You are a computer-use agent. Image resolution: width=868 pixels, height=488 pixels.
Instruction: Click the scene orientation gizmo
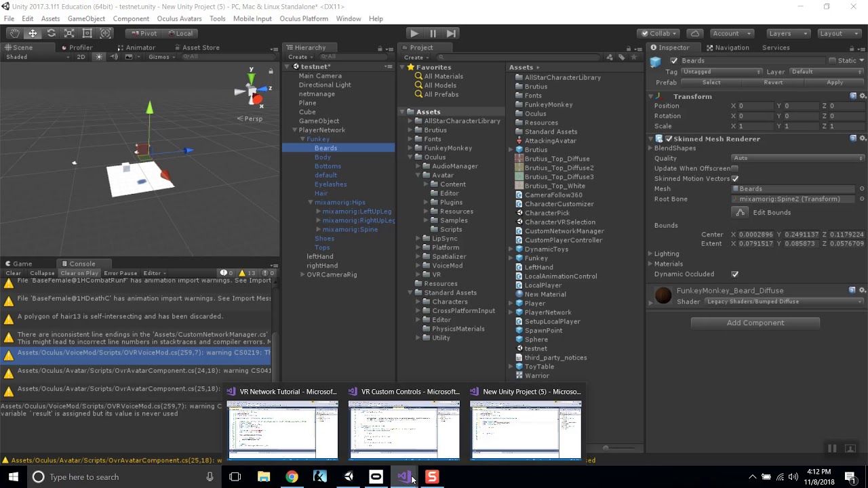[x=252, y=91]
